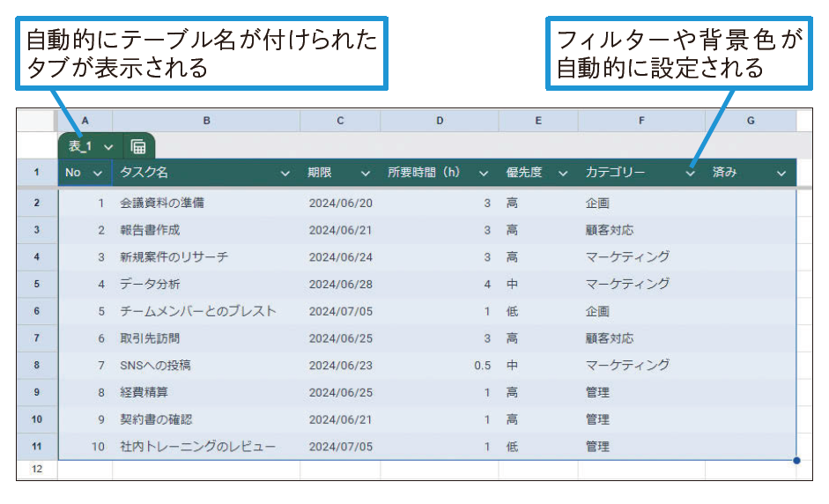
Task: Click category cell マーケティング in データ分析 row
Action: (641, 284)
